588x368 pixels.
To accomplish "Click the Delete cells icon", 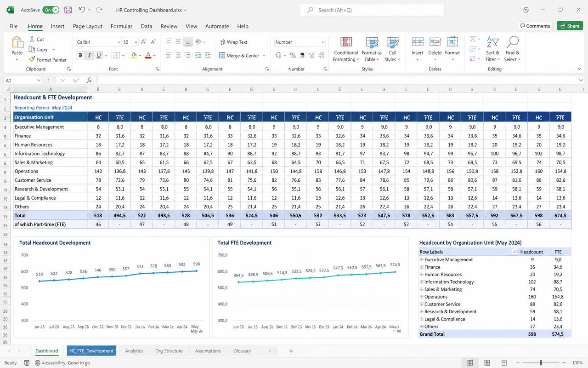I will (435, 42).
